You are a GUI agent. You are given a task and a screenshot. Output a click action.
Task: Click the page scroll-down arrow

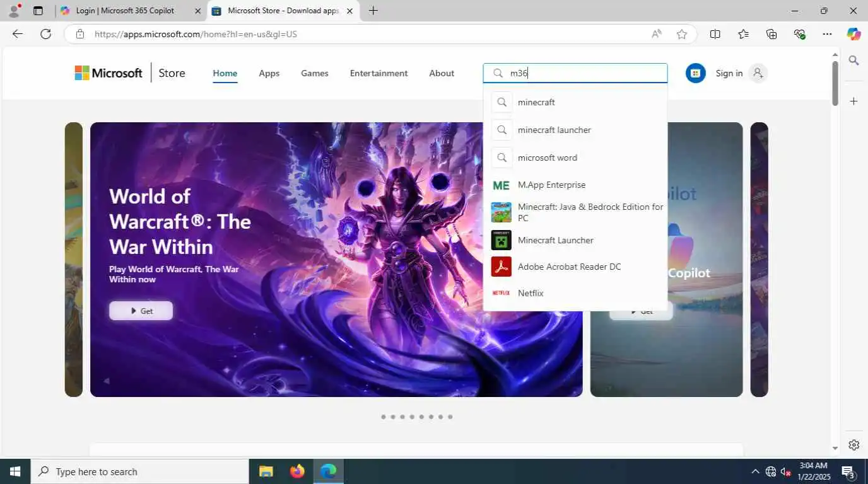click(x=835, y=448)
